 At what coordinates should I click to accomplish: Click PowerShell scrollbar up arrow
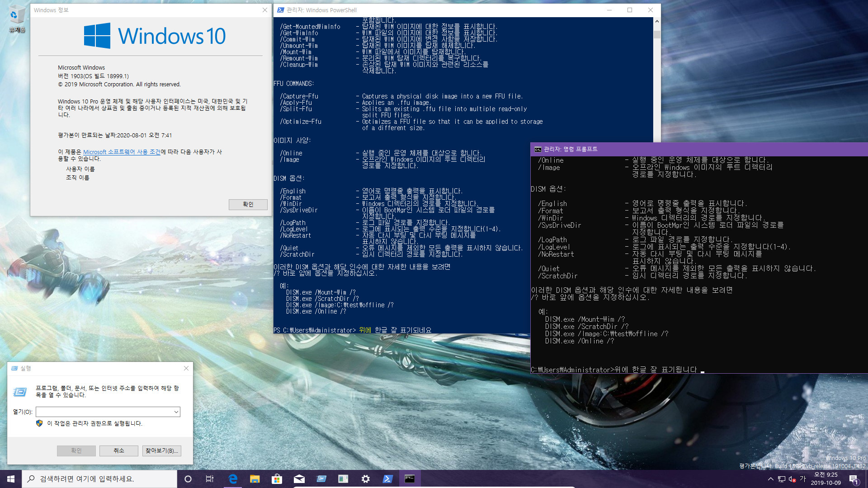point(657,21)
